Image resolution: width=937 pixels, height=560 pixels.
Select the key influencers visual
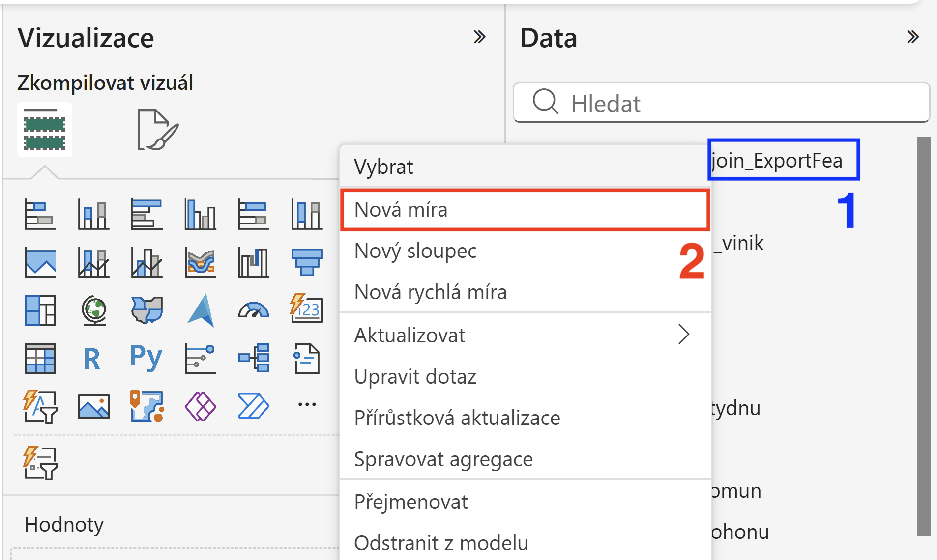coord(200,359)
